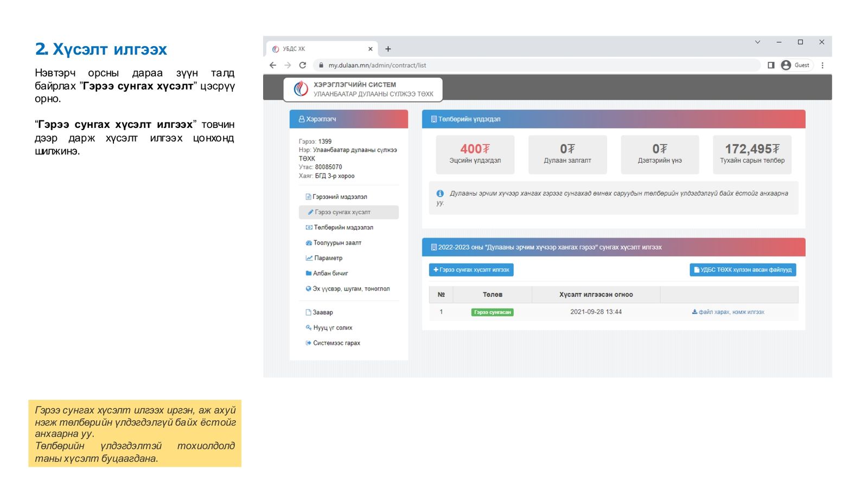
Task: Open Гэрээний мэдээлэл in the sidebar
Action: [336, 197]
